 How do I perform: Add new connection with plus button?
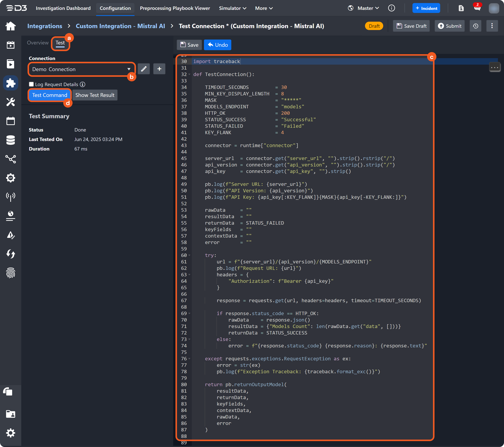tap(159, 69)
